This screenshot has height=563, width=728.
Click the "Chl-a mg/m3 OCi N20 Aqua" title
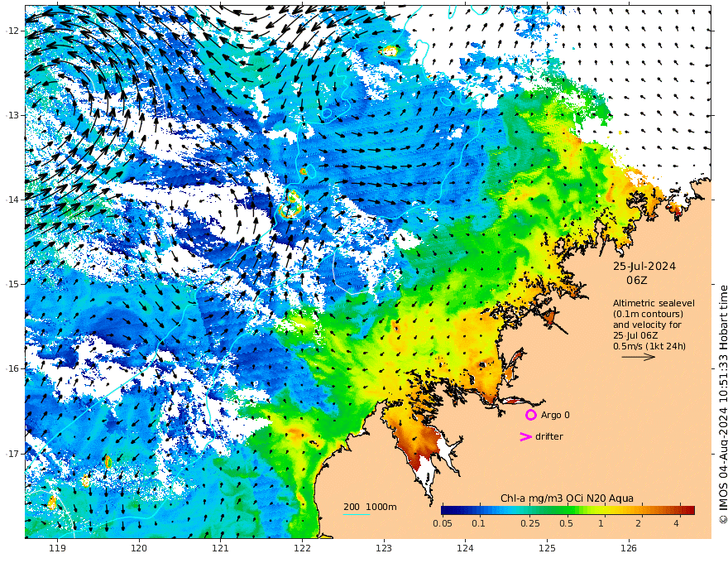(x=567, y=498)
